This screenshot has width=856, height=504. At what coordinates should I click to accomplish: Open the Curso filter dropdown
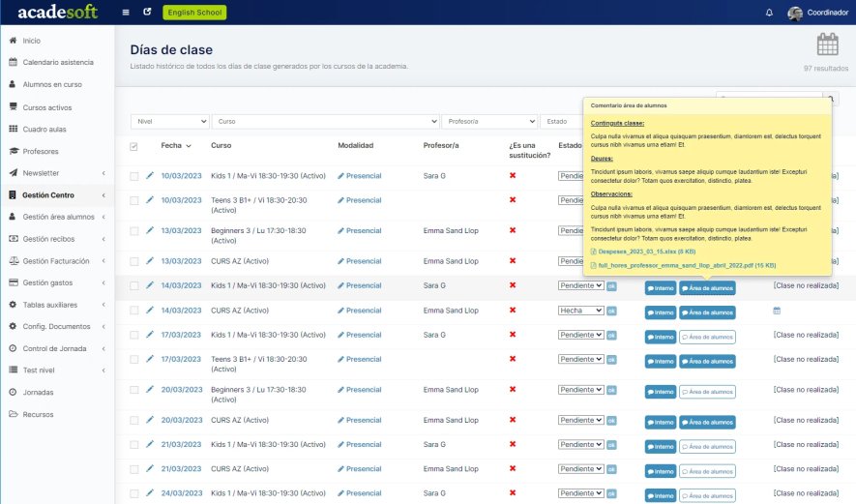(325, 121)
